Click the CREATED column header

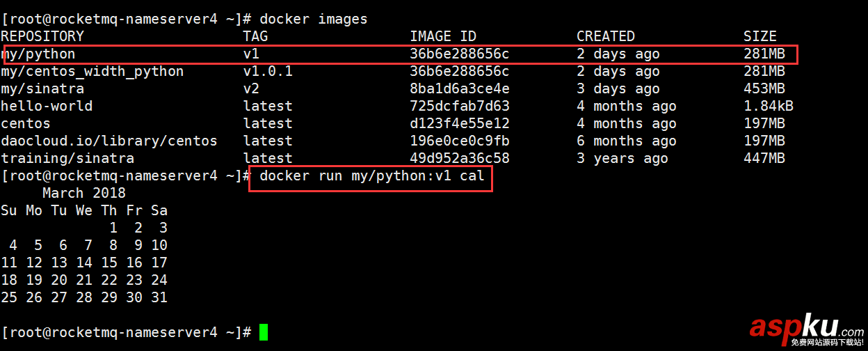(605, 36)
